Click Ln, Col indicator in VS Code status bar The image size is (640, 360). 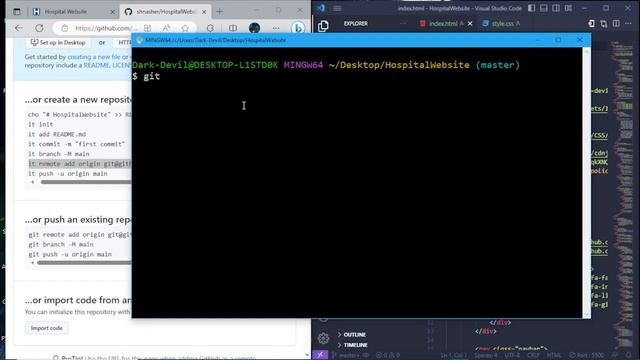(x=453, y=356)
